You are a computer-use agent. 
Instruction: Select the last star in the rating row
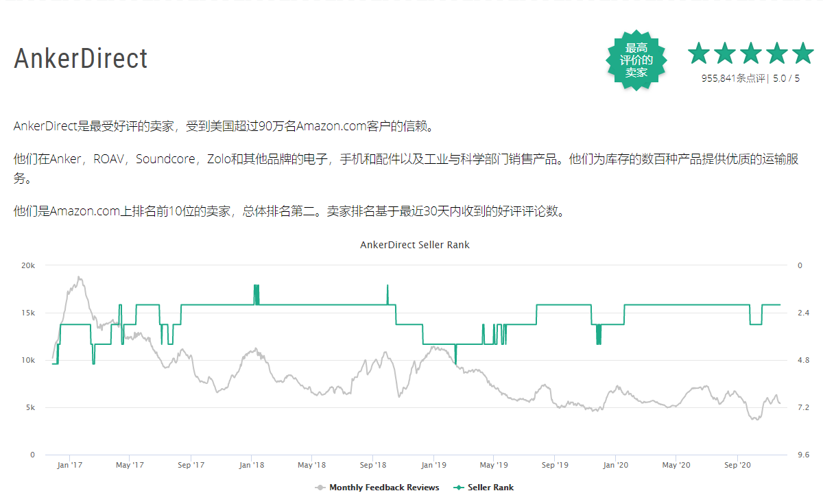tap(803, 52)
